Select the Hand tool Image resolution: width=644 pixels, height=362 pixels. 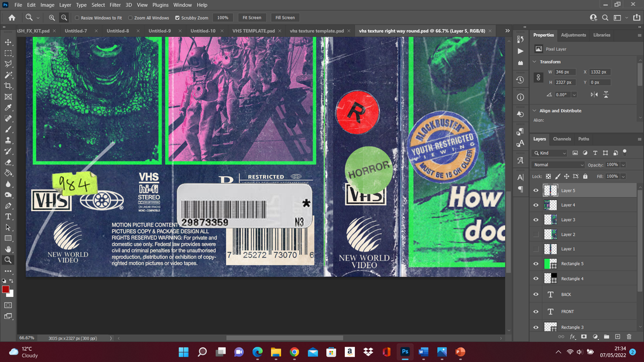pos(8,249)
